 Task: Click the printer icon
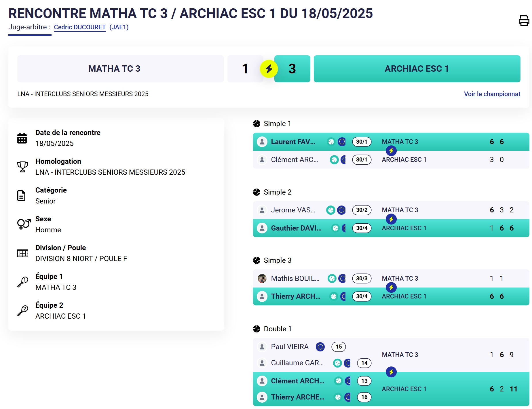point(524,20)
